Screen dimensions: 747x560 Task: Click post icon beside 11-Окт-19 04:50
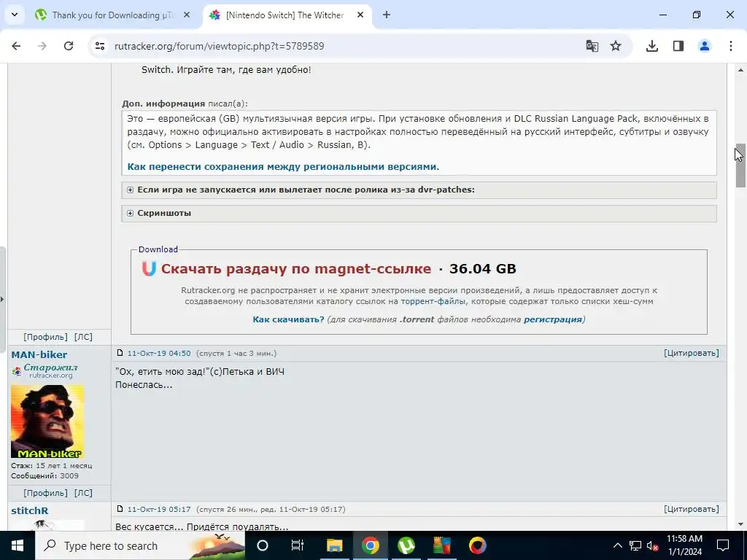click(x=120, y=353)
